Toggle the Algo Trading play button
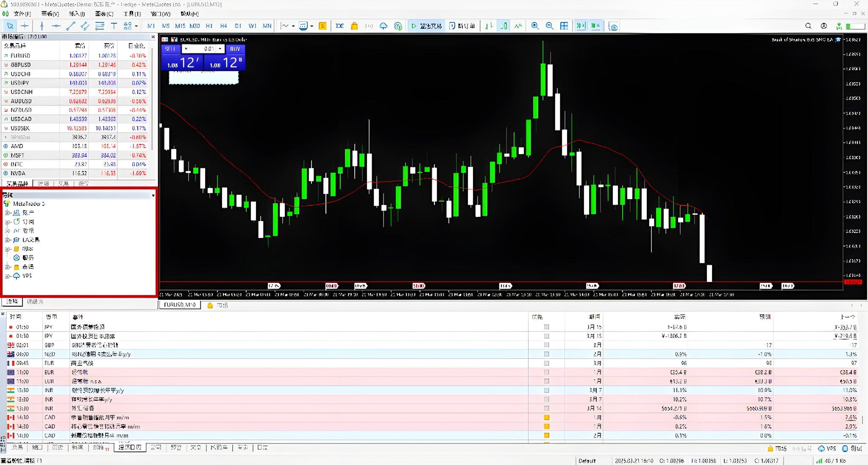This screenshot has height=465, width=868. [x=426, y=26]
